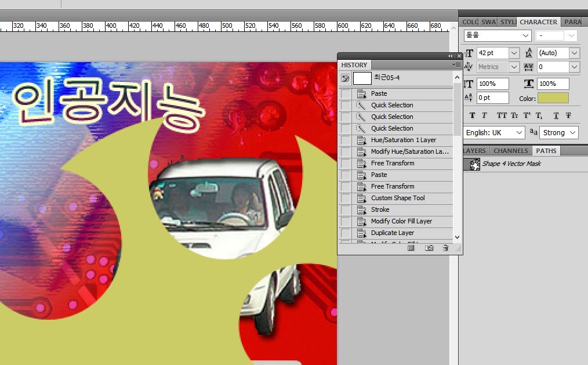Set history brush source for Custom Shape Tool

tap(346, 198)
